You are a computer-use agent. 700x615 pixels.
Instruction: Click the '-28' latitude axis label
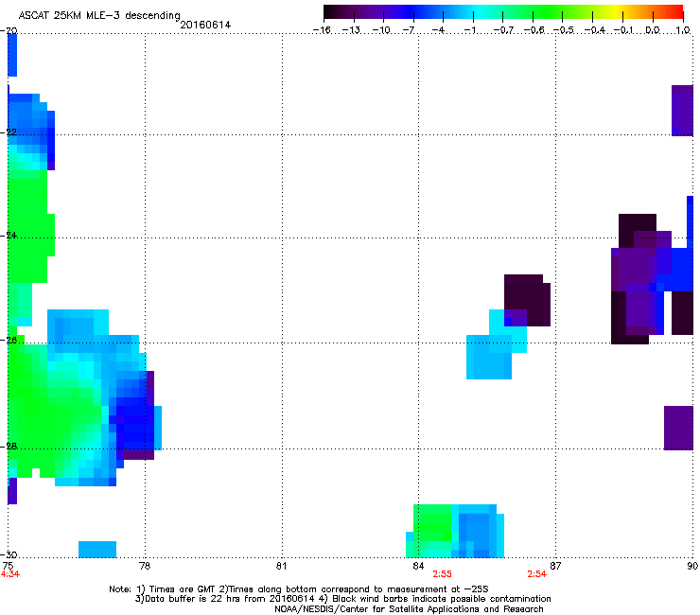(9, 447)
